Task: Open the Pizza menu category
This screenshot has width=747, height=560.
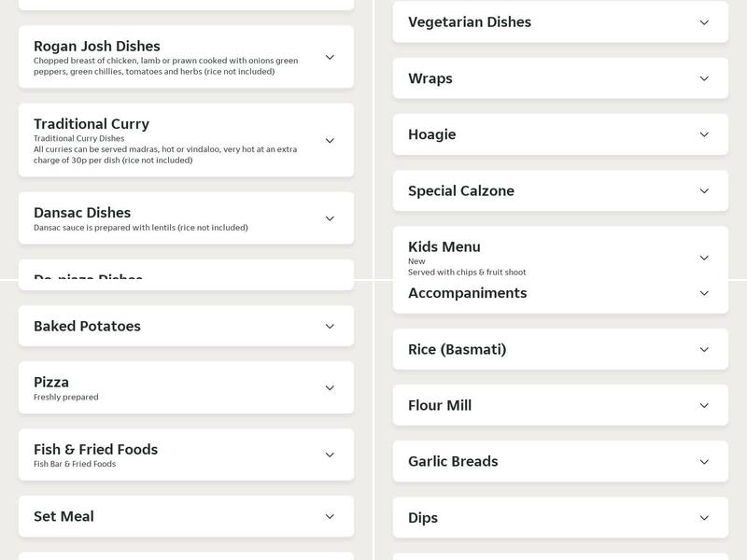Action: tap(187, 387)
